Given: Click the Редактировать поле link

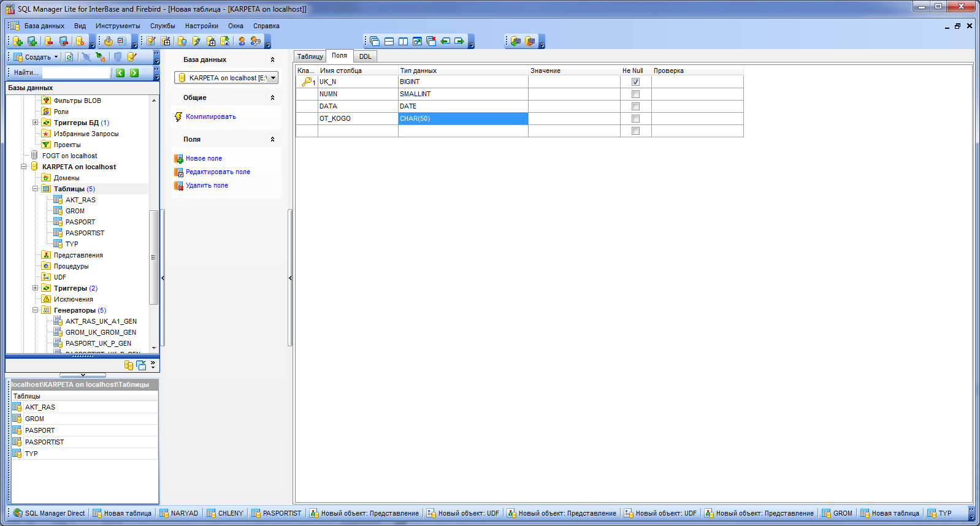Looking at the screenshot, I should [218, 172].
